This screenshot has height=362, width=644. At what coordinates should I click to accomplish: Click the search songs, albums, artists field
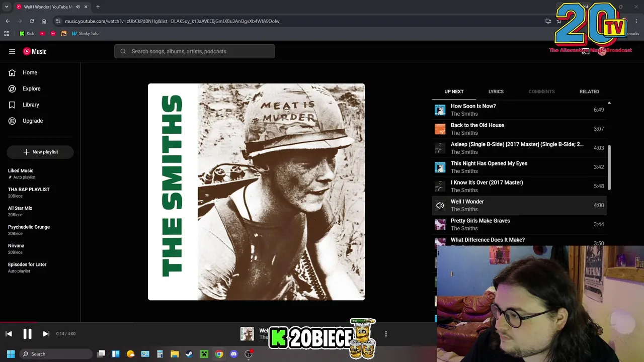coord(194,51)
